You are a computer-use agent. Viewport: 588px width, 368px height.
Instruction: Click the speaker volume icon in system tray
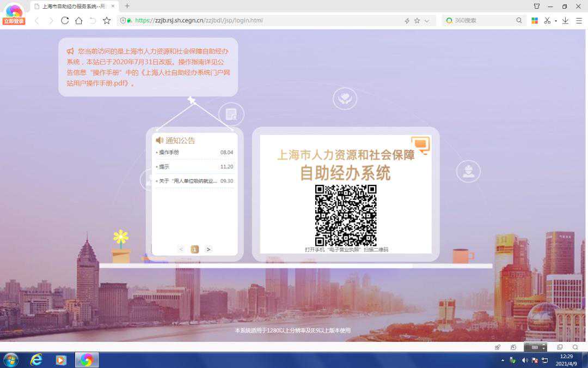tap(525, 360)
